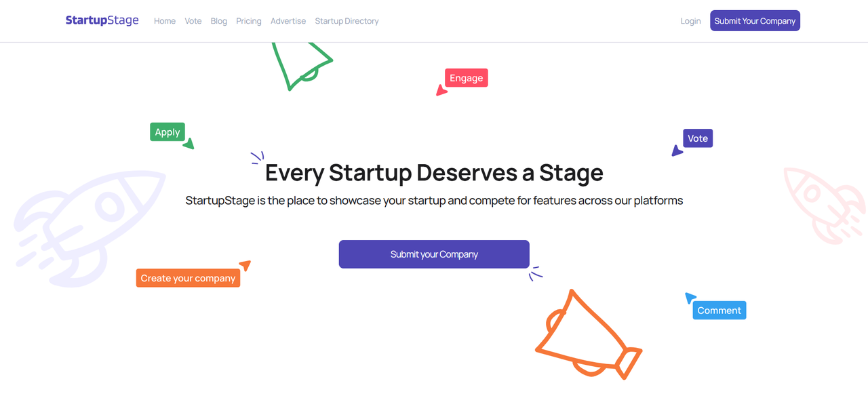The width and height of the screenshot is (868, 396).
Task: Click the orange Create your company tag
Action: point(188,278)
